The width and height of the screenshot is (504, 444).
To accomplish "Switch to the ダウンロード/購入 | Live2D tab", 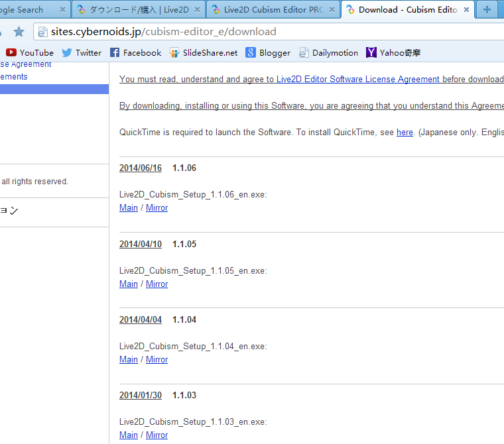I will 138,10.
